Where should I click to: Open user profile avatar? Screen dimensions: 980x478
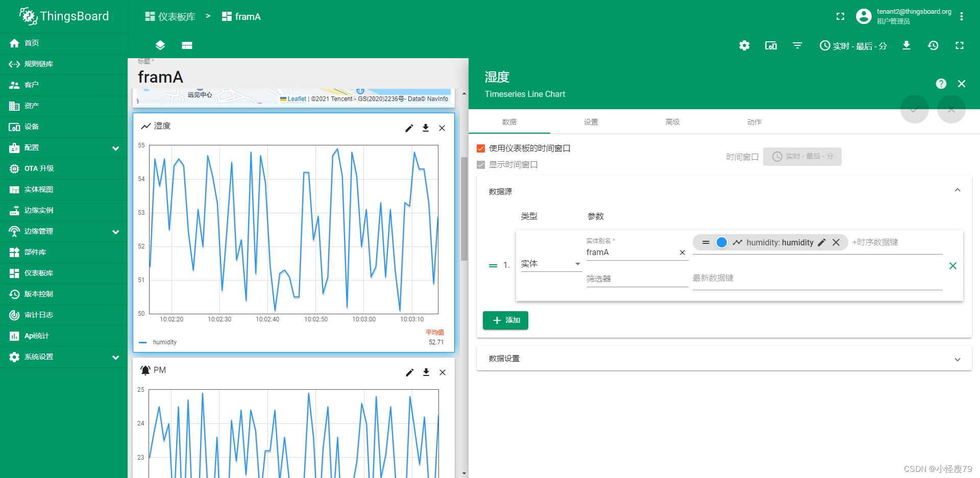click(x=864, y=16)
